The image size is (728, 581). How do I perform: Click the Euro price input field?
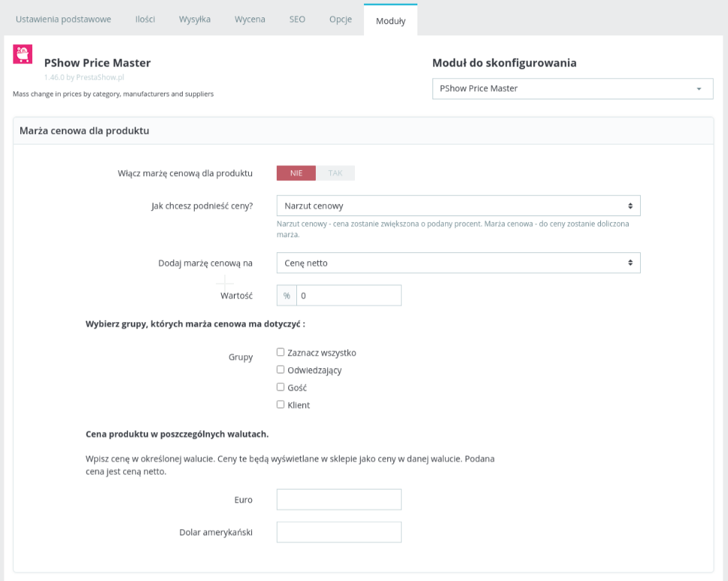339,500
